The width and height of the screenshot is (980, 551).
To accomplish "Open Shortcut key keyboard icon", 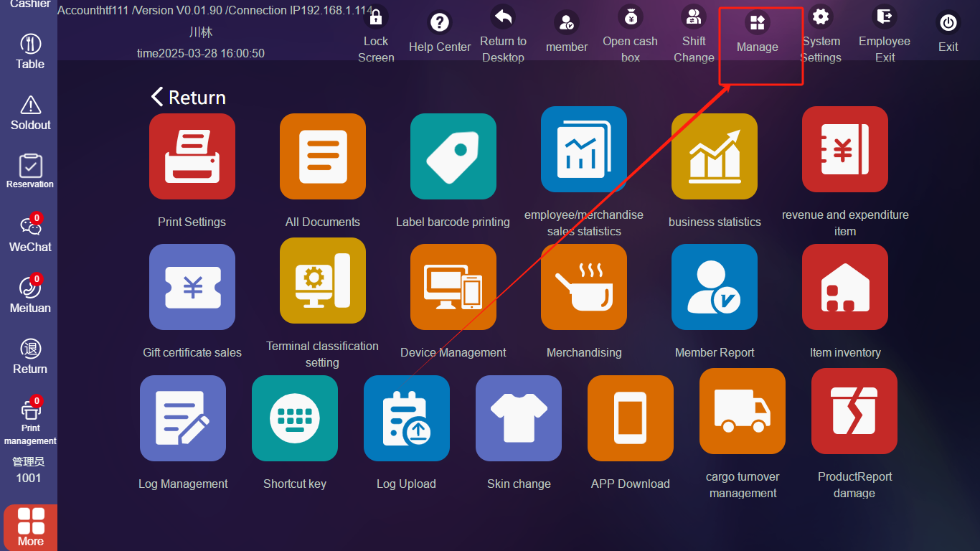I will pos(294,418).
